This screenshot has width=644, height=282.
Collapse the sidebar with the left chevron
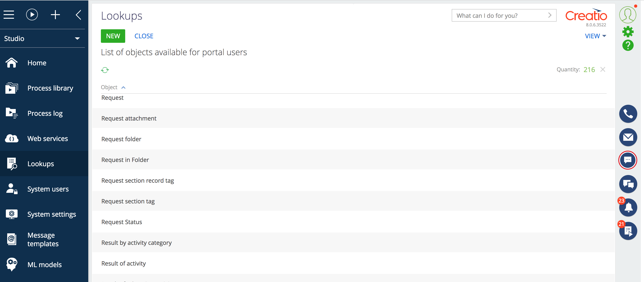pos(78,14)
